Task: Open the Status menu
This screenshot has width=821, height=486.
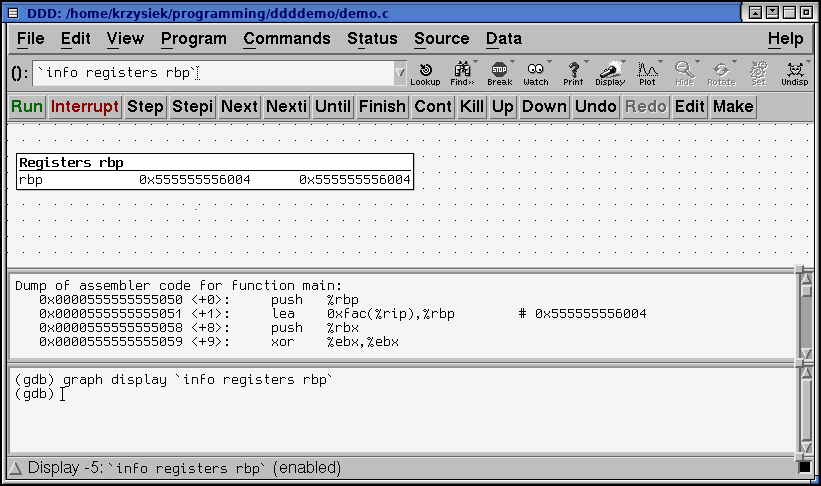Action: [x=372, y=39]
